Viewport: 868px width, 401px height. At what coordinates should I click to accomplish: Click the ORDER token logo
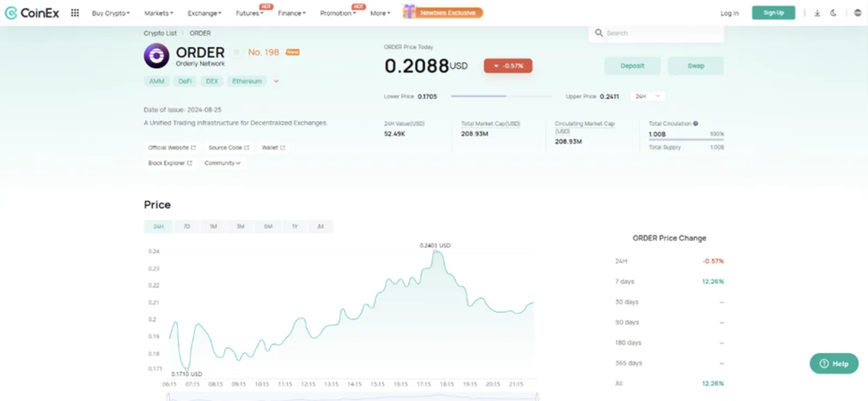(x=156, y=56)
